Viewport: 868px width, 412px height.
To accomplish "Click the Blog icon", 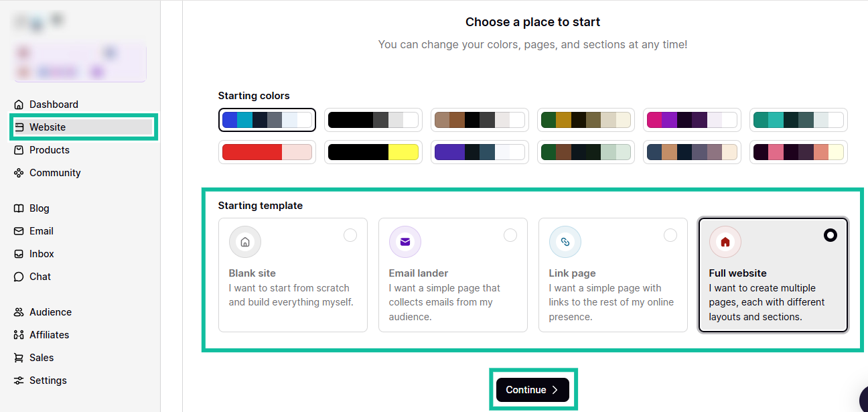I will [20, 208].
